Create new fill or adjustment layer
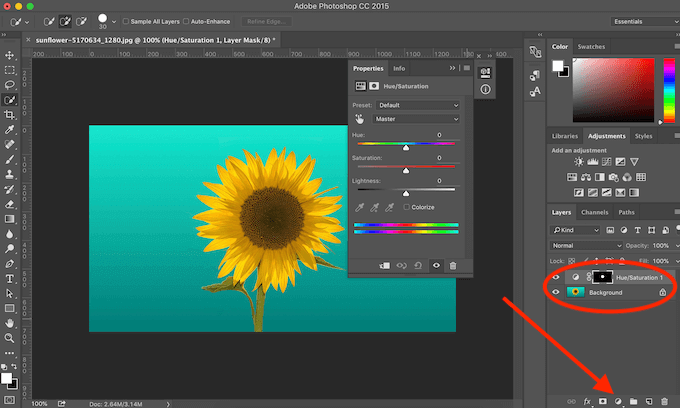Viewport: 680px width, 408px height. 616,400
